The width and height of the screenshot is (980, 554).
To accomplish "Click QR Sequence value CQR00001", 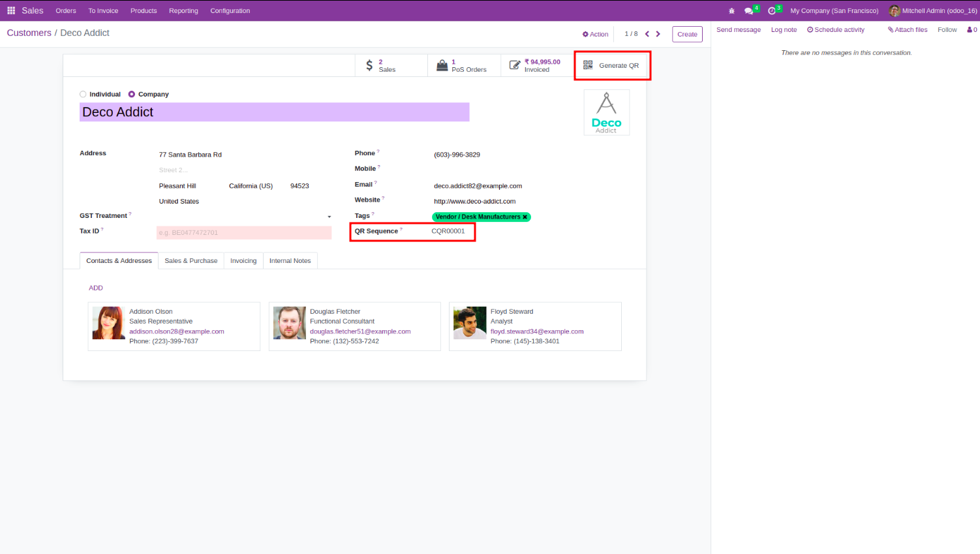I will point(448,231).
